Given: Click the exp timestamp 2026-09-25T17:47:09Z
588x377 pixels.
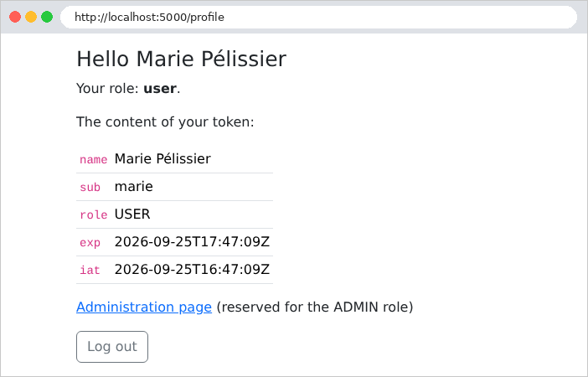Looking at the screenshot, I should point(192,242).
